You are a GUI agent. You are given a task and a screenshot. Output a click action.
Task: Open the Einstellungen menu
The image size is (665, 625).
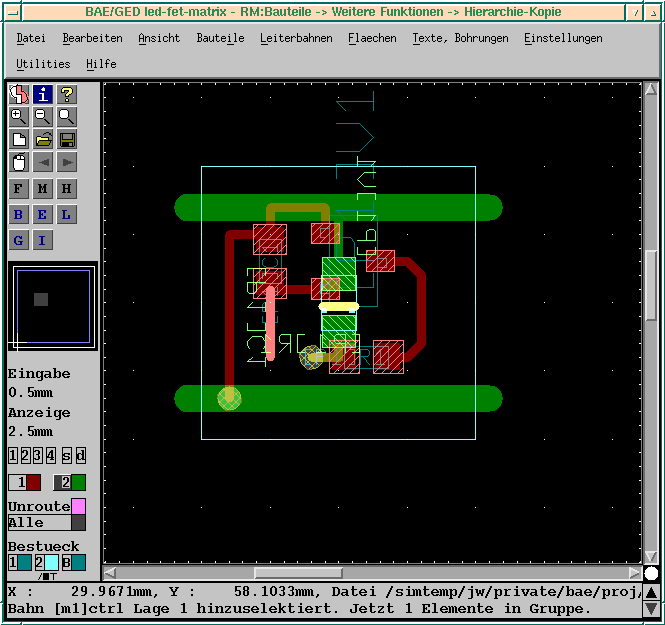coord(563,38)
